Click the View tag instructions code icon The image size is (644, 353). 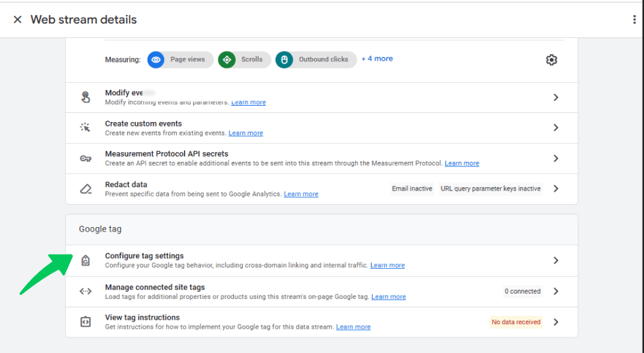(x=86, y=322)
